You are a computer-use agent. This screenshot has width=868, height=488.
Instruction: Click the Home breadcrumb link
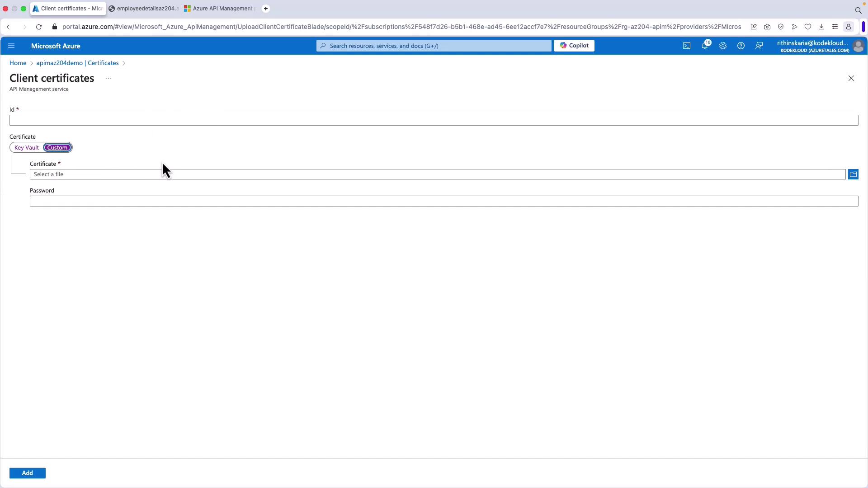point(18,63)
